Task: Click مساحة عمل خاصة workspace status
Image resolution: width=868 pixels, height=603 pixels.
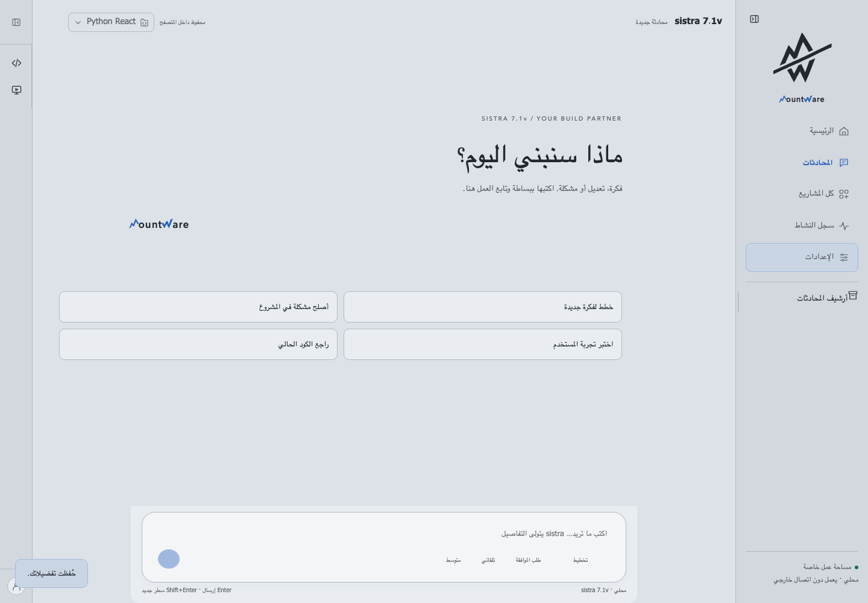Action: [x=831, y=567]
